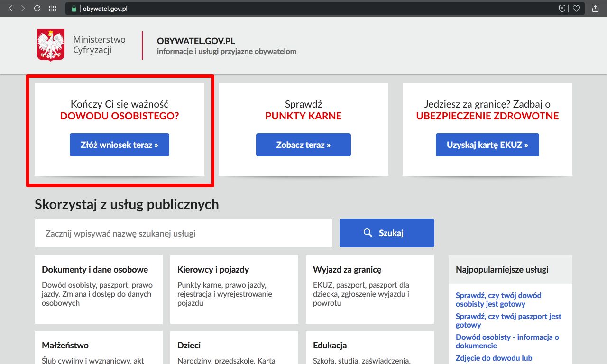This screenshot has height=364, width=607.
Task: Open the Dokumenty i dane osobowe category
Action: tap(99, 290)
